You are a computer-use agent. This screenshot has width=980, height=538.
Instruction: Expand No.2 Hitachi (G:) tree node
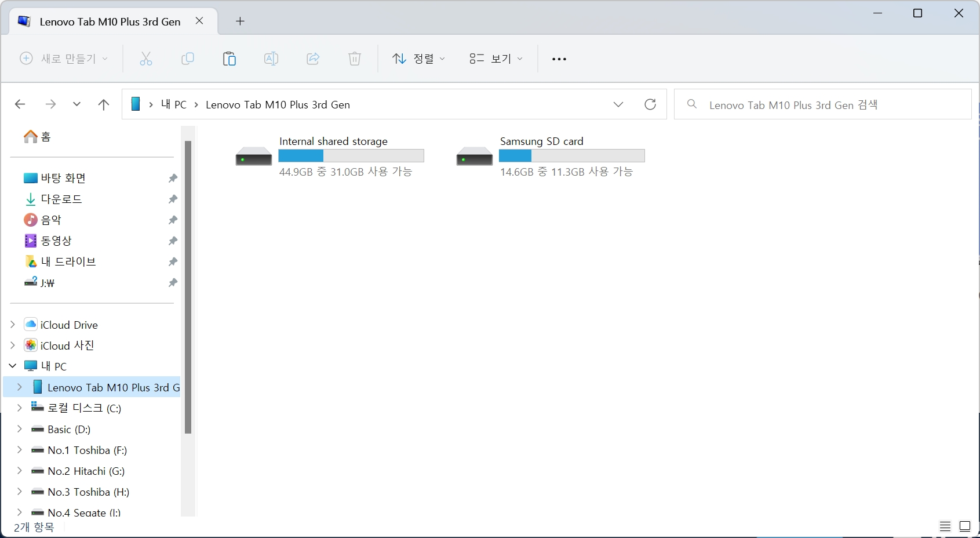pos(20,471)
